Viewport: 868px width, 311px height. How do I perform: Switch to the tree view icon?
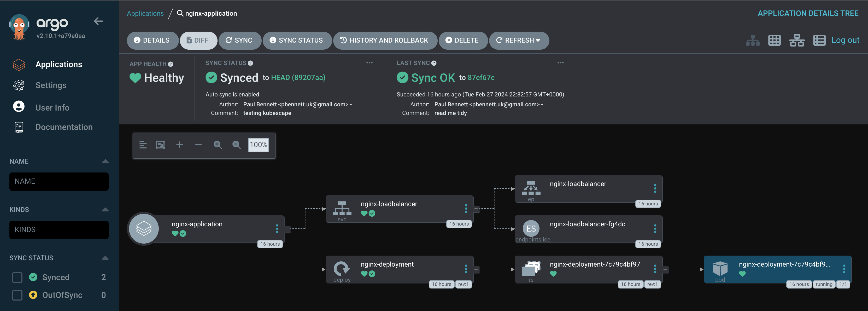point(752,41)
